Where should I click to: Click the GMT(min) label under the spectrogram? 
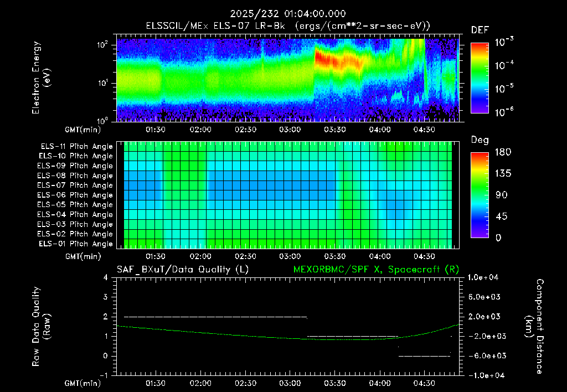coord(83,130)
